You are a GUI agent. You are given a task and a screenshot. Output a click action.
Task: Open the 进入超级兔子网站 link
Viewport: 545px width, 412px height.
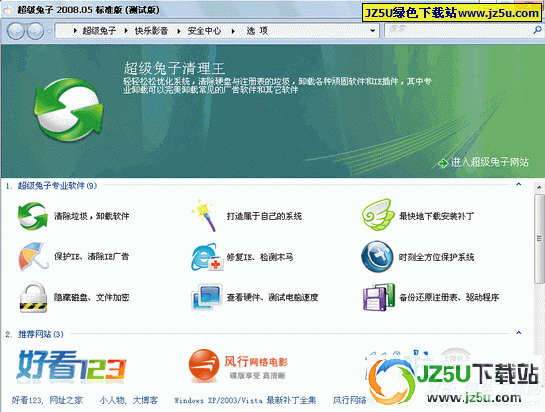pyautogui.click(x=489, y=162)
